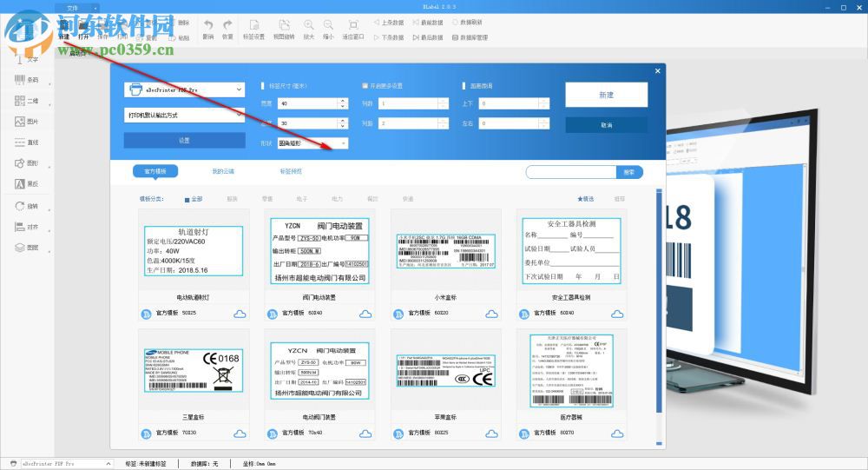Select the line (直线) tool
The image size is (868, 470).
pyautogui.click(x=26, y=142)
